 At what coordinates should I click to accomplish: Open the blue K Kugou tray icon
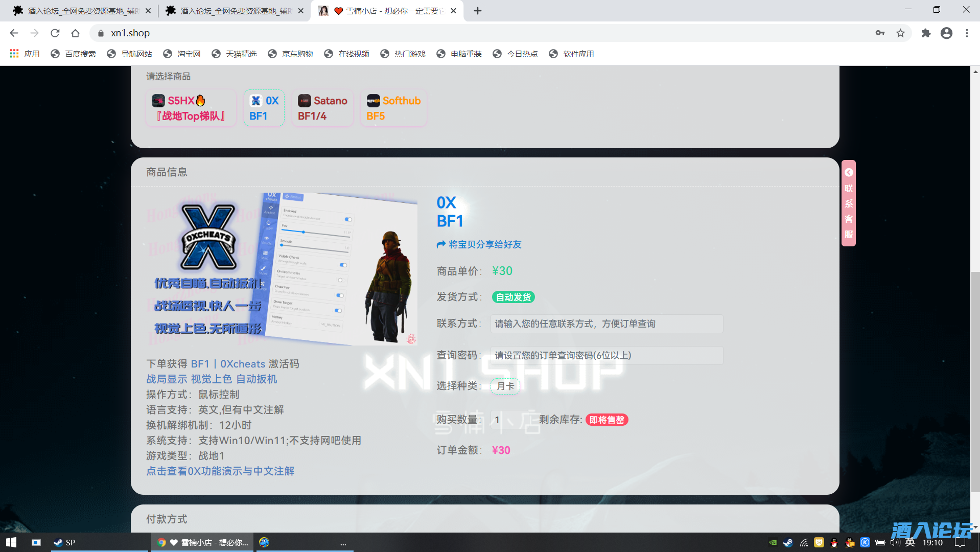[x=865, y=543]
